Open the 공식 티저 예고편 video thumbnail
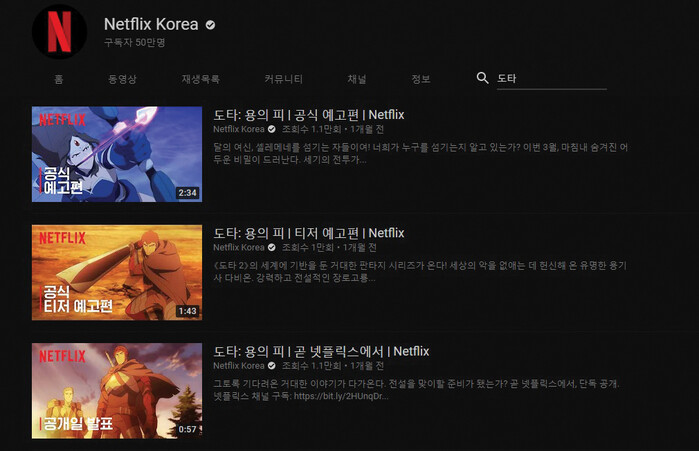 tap(117, 272)
